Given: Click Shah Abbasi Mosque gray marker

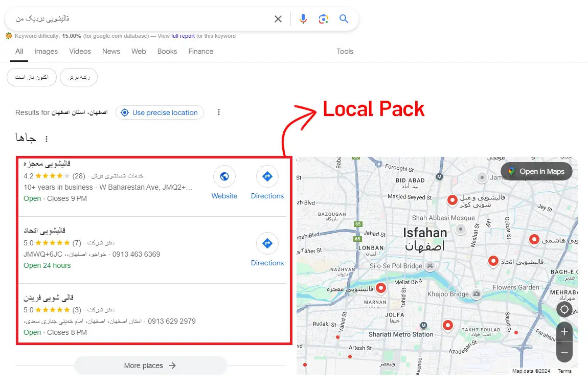Looking at the screenshot, I should (461, 229).
